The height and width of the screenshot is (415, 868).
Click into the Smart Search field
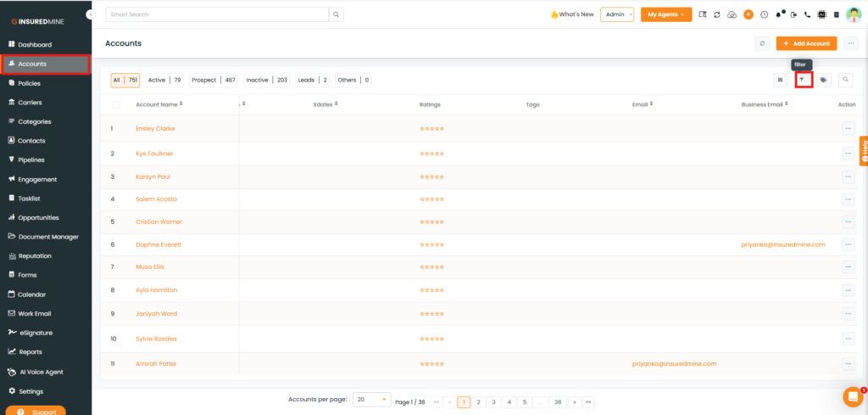(x=217, y=14)
